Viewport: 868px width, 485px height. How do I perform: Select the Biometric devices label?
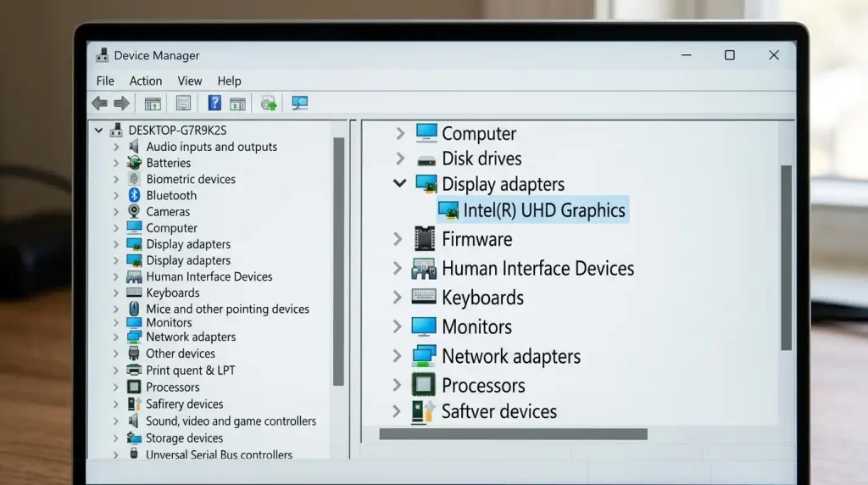pos(191,179)
